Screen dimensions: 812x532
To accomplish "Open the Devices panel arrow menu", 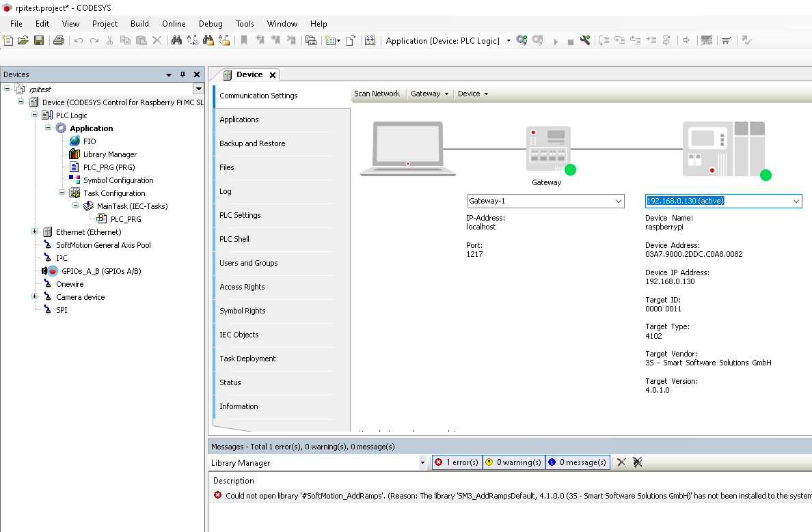I will (x=169, y=74).
